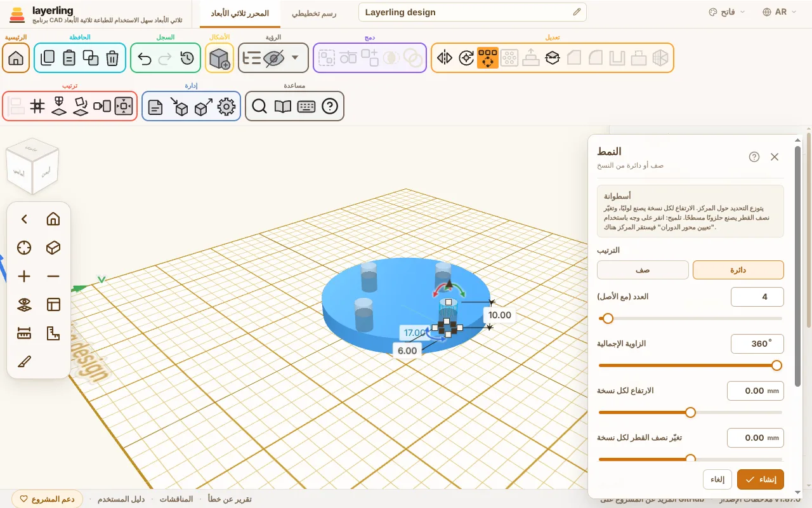Click the الزاوية الإجمالية slider handle
This screenshot has height=508, width=812.
pyautogui.click(x=776, y=365)
